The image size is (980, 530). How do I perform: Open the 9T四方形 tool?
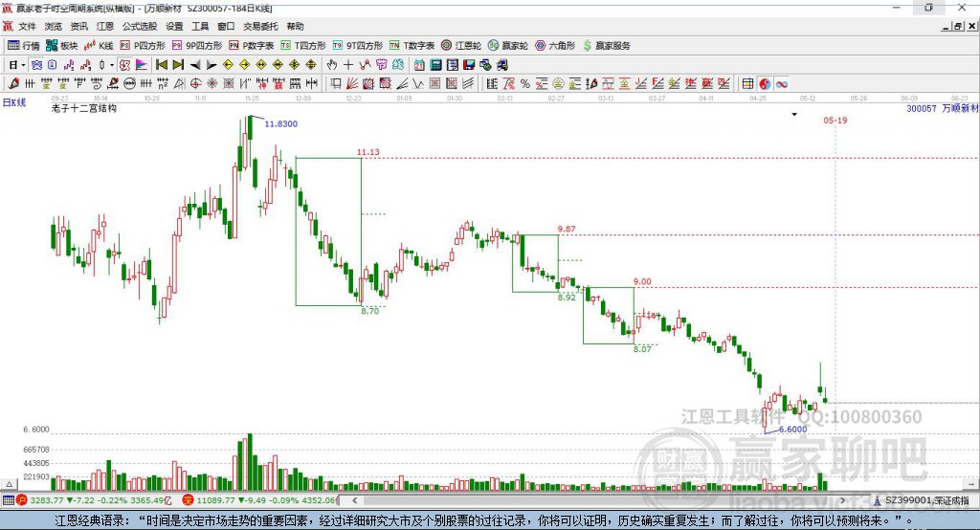(358, 46)
